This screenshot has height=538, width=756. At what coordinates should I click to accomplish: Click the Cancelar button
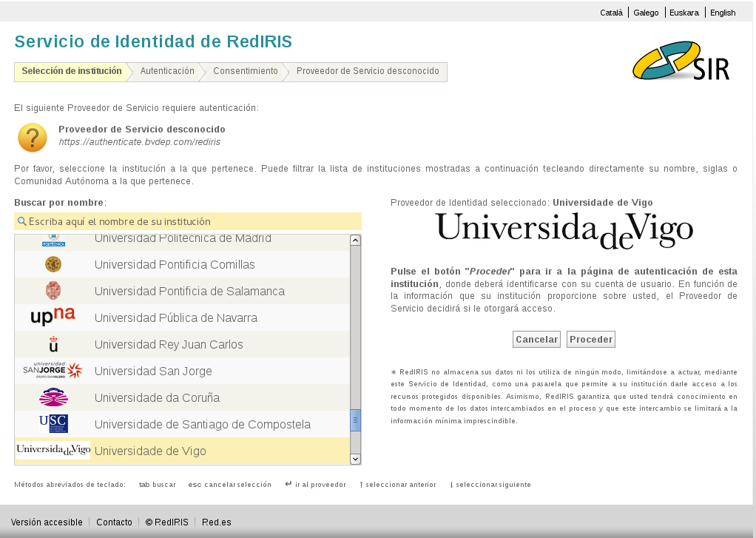536,339
